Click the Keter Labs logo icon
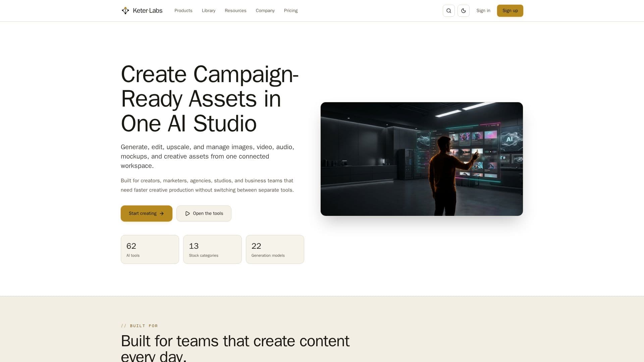The height and width of the screenshot is (362, 644). tap(125, 11)
